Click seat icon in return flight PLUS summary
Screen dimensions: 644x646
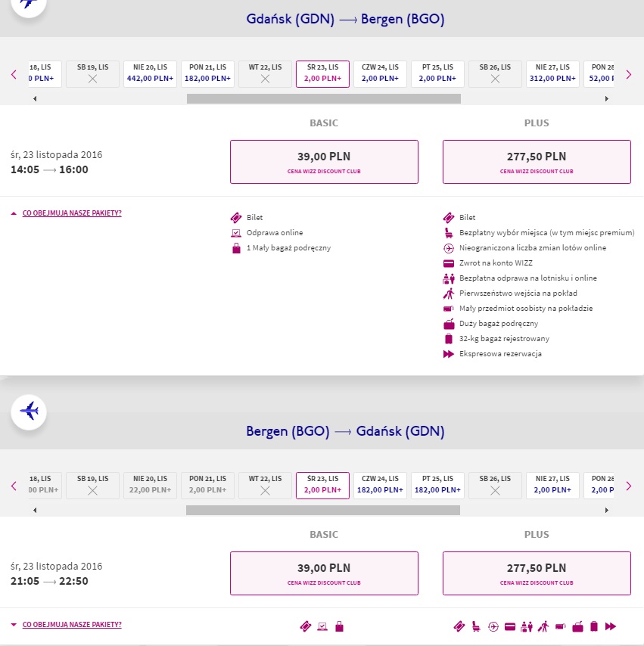coord(476,626)
